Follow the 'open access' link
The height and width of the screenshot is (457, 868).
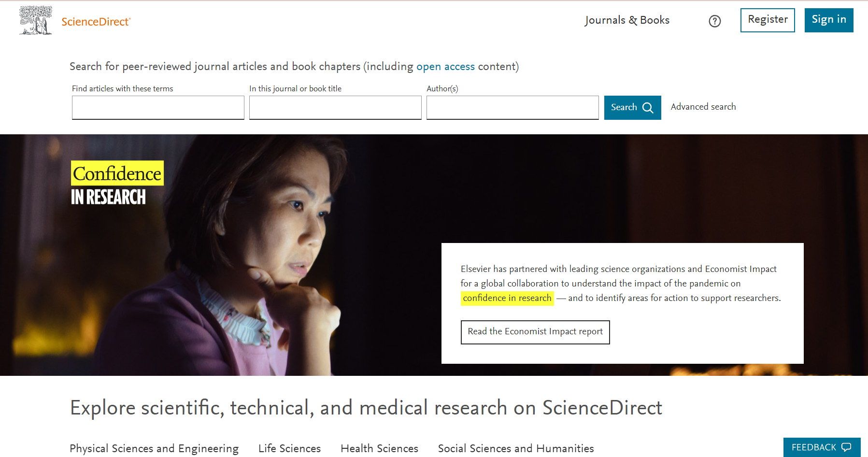click(445, 67)
